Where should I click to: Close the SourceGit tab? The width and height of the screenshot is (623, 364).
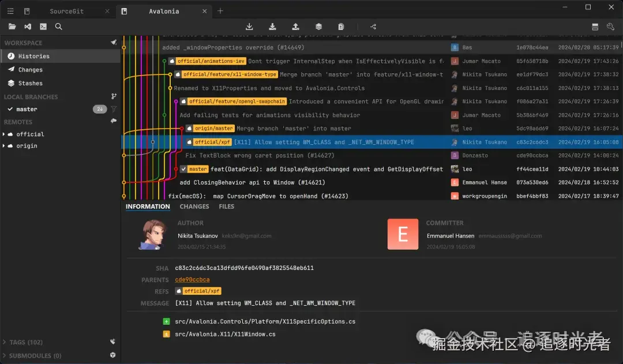[107, 11]
